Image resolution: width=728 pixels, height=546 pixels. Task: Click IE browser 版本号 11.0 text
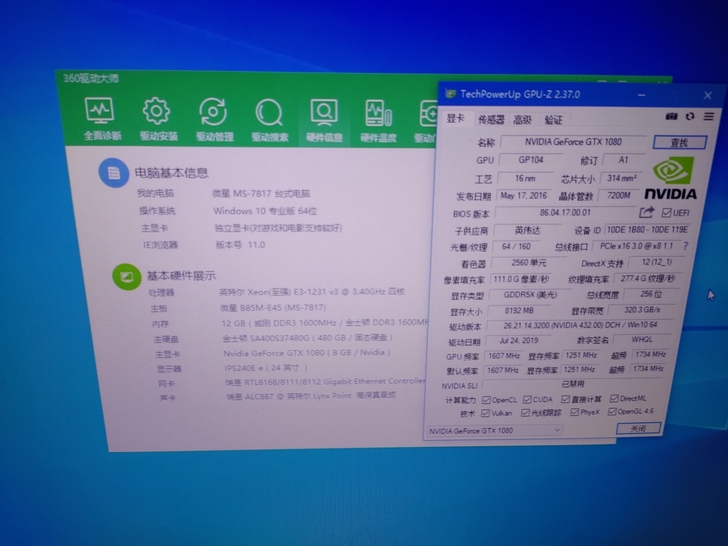click(x=240, y=245)
